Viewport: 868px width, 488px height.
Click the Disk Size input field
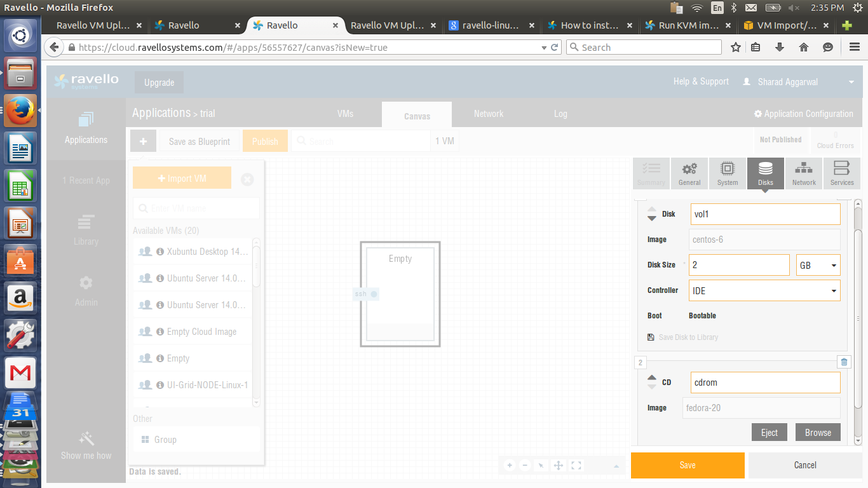click(739, 265)
